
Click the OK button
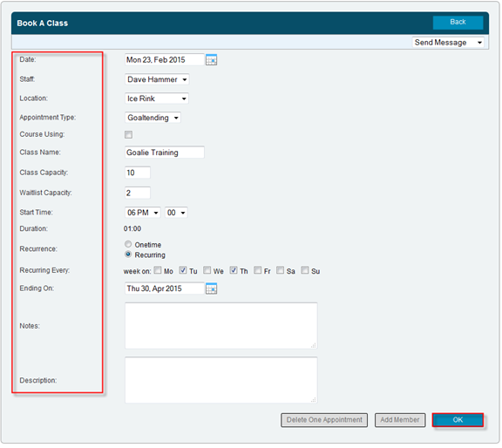point(458,420)
